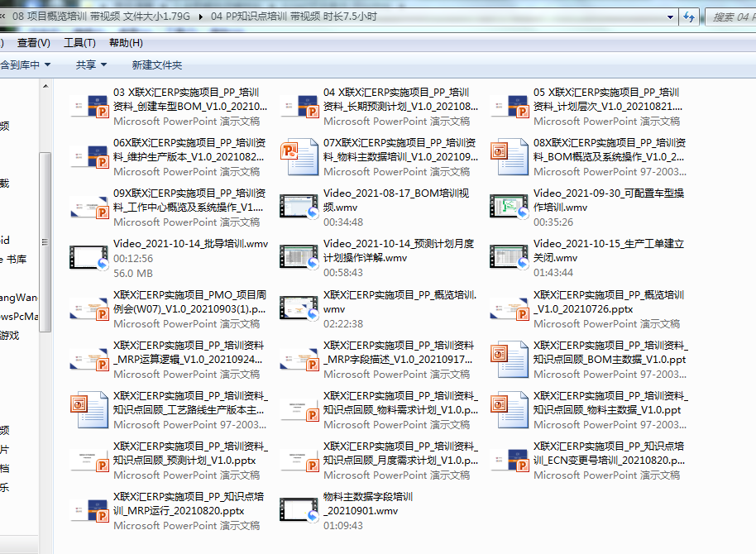756x554 pixels.
Task: Click the 08X BOM概览及系统操作 presentation icon
Action: (509, 157)
